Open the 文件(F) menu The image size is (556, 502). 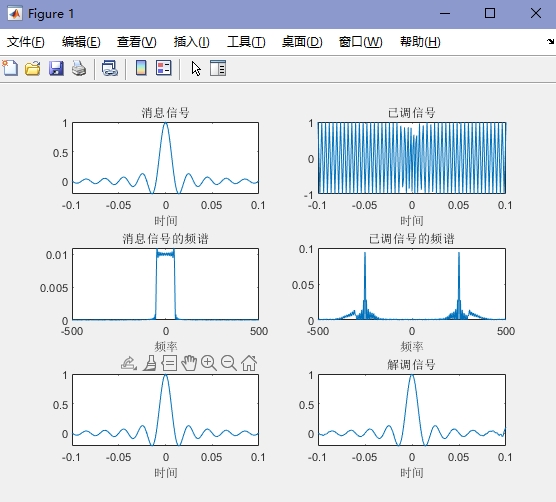point(26,42)
